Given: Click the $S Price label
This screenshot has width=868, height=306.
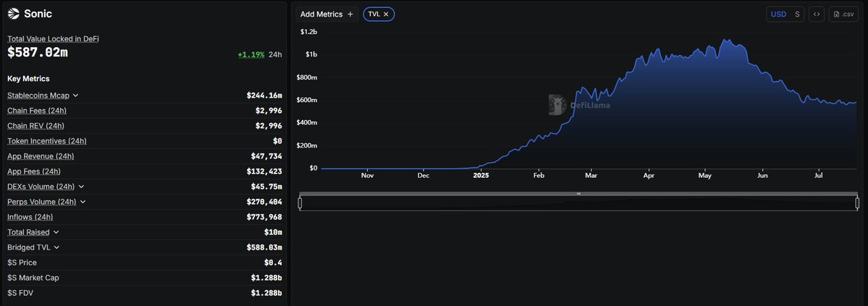Looking at the screenshot, I should 22,263.
